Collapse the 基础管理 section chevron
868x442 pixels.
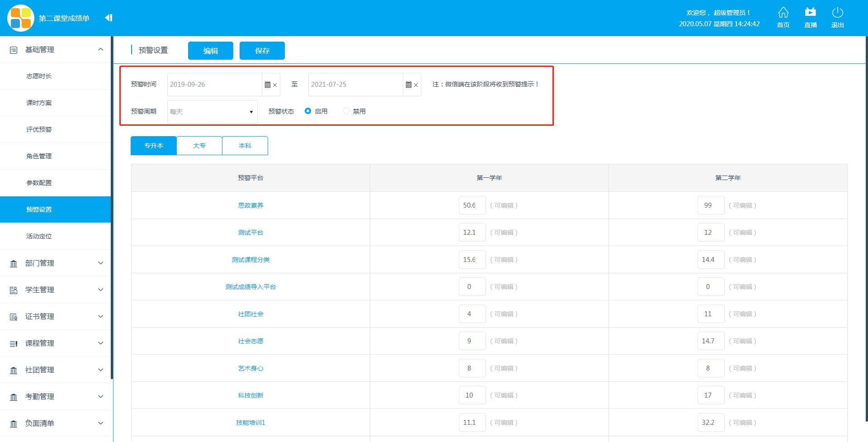tap(100, 49)
